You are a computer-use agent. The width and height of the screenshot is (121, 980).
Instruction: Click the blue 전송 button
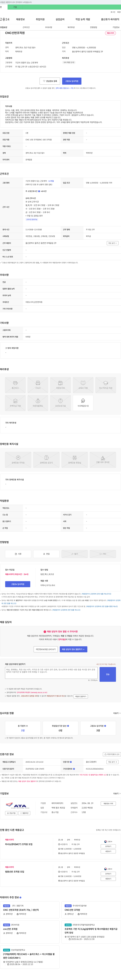point(108,674)
